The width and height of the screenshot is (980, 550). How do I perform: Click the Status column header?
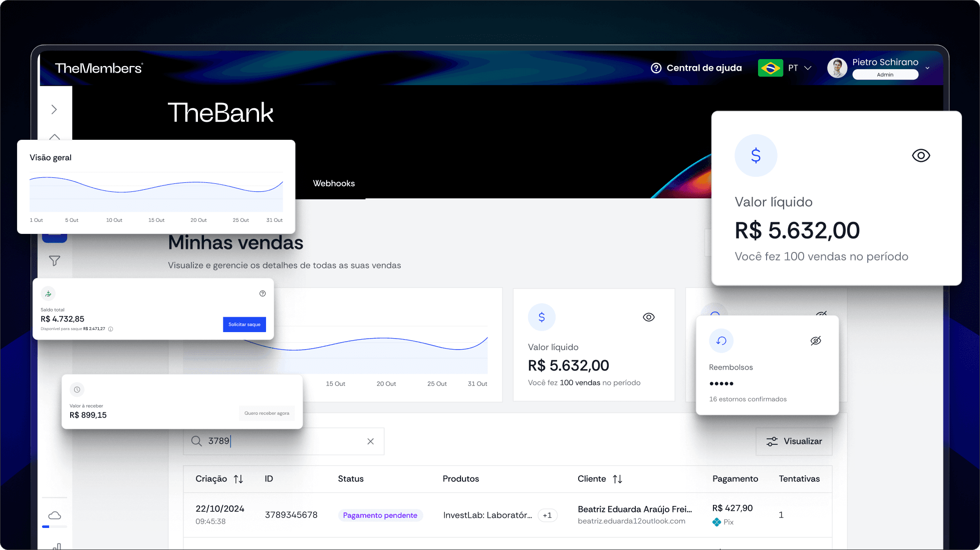coord(351,479)
